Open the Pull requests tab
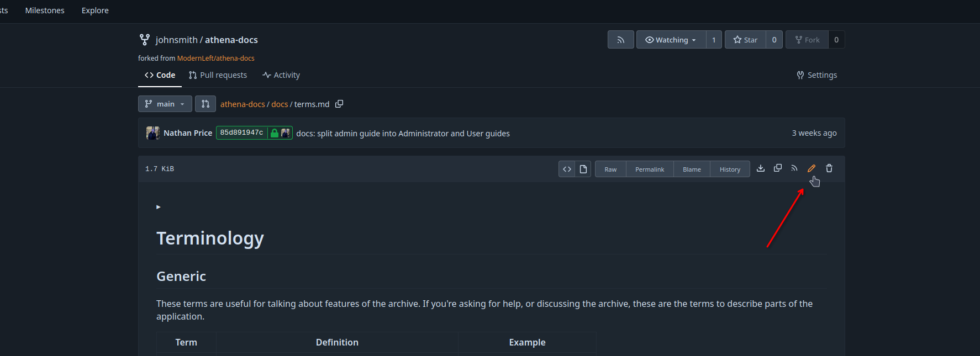Image resolution: width=980 pixels, height=356 pixels. 218,75
